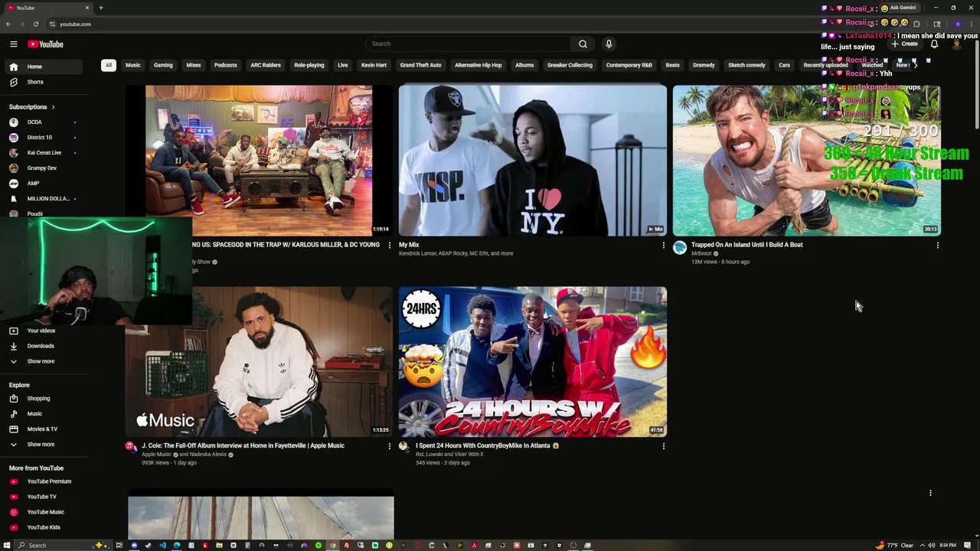Open Home in the sidebar
Viewport: 980px width, 551px height.
44,67
